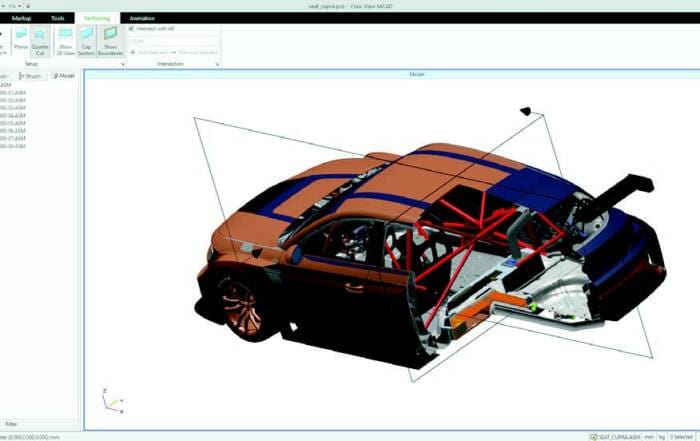
Task: Click the kg unit in status bar
Action: click(662, 437)
